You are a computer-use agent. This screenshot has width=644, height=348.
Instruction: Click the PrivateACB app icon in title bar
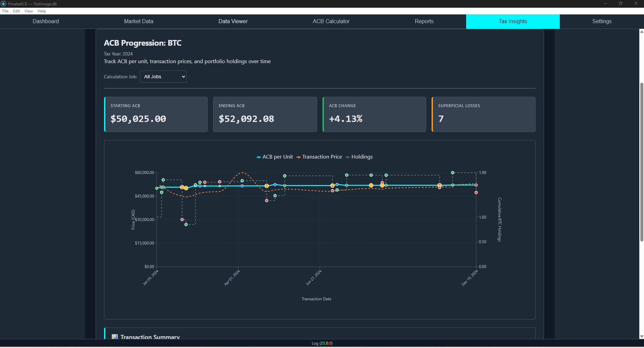pyautogui.click(x=3, y=4)
